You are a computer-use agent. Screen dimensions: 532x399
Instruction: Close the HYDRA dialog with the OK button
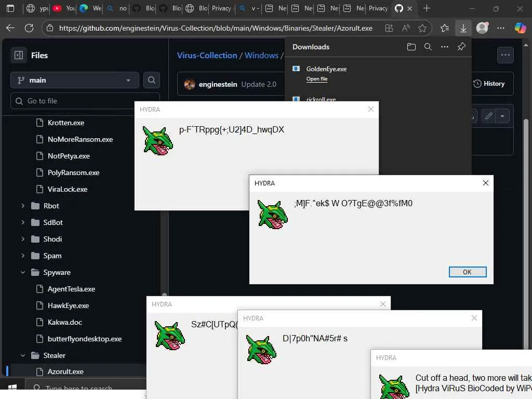click(467, 272)
